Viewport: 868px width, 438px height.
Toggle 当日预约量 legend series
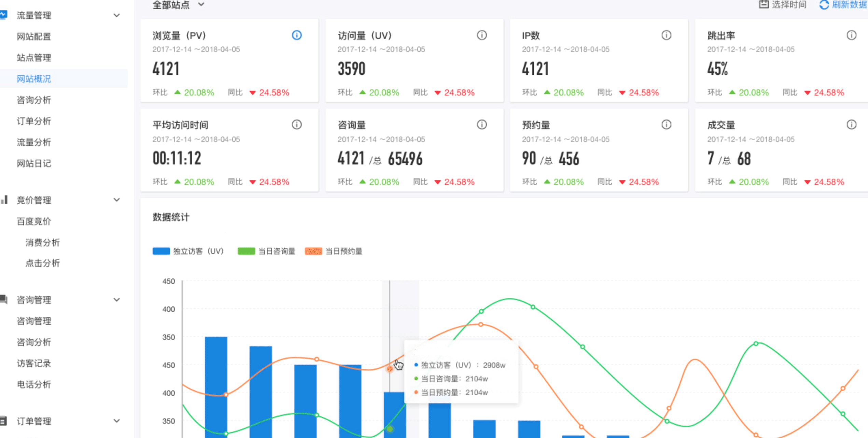coord(344,251)
